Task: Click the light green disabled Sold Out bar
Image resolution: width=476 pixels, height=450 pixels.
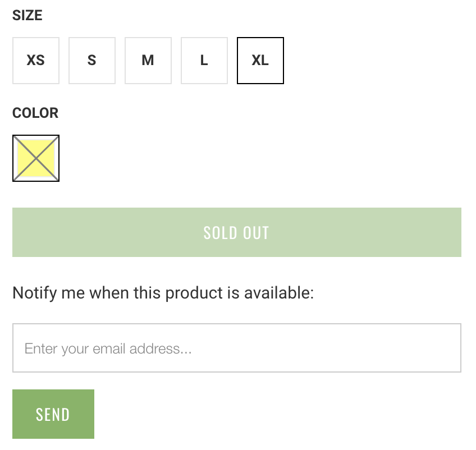Action: [x=236, y=232]
